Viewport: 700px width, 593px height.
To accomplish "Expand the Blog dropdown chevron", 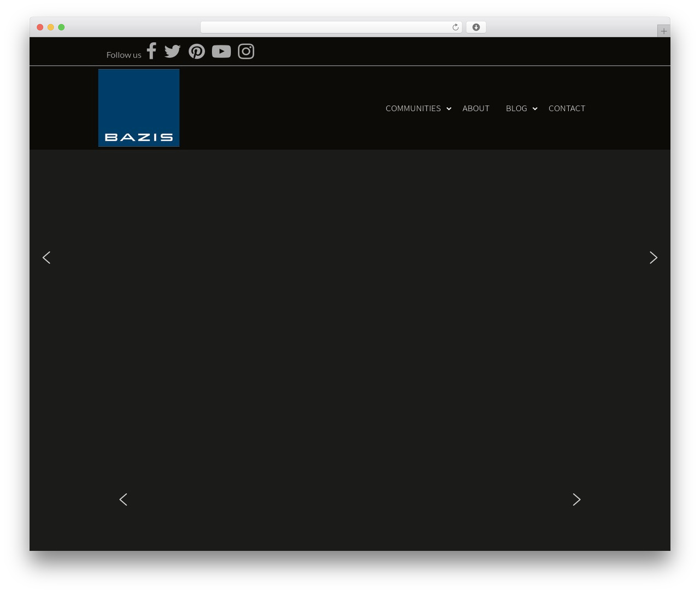I will point(535,109).
